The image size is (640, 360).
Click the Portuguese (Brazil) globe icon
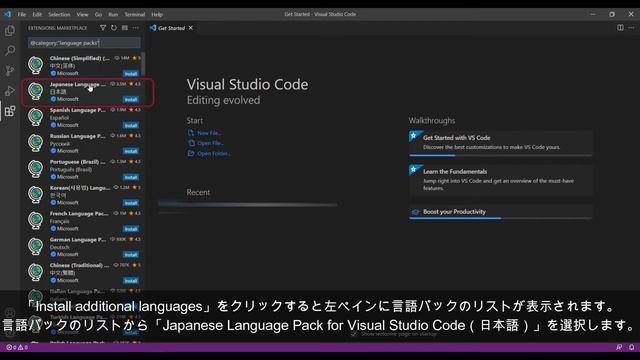tap(36, 169)
